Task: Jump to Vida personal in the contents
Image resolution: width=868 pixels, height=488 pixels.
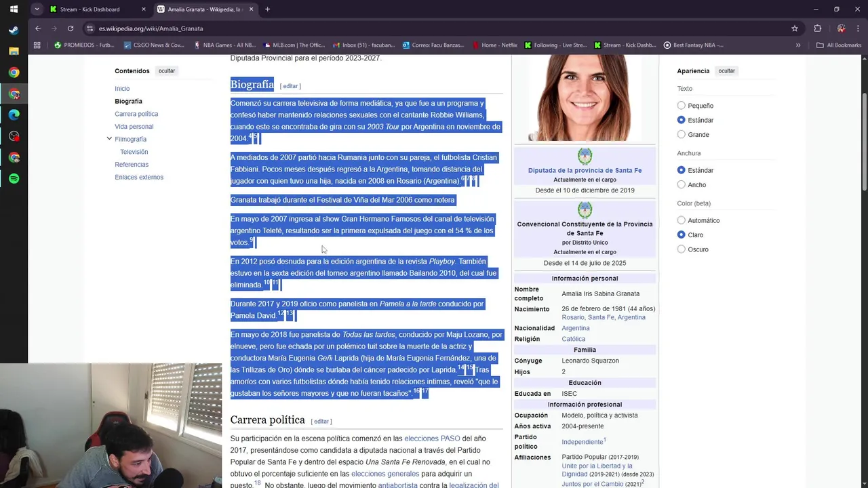Action: (x=134, y=127)
